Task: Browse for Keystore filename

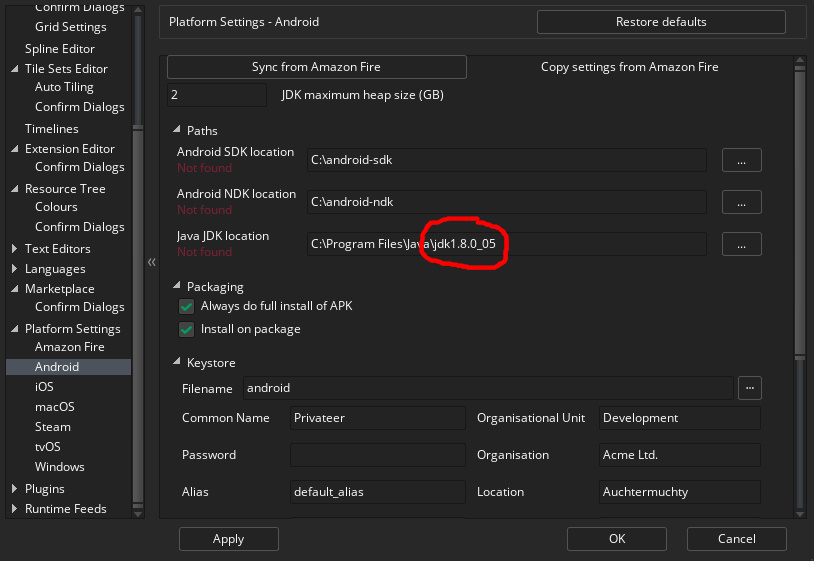Action: (x=750, y=388)
